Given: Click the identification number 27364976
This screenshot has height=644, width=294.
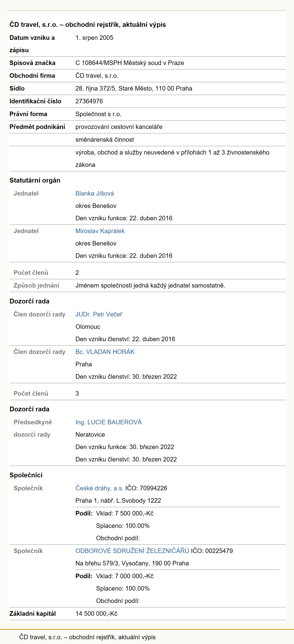Looking at the screenshot, I should [89, 101].
